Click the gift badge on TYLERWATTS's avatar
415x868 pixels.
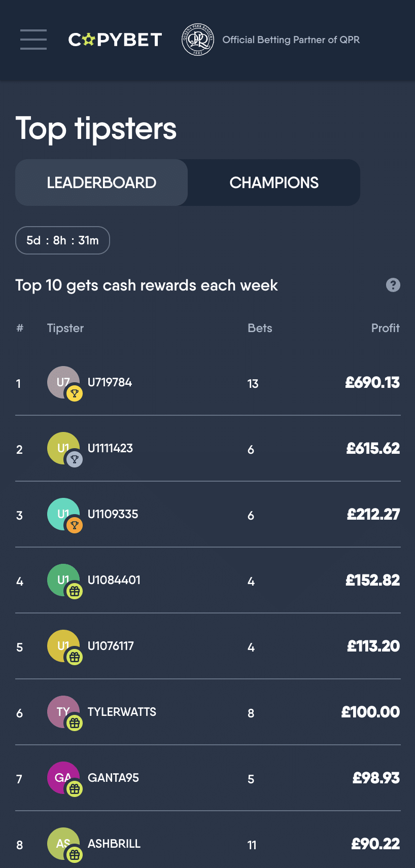pos(74,723)
